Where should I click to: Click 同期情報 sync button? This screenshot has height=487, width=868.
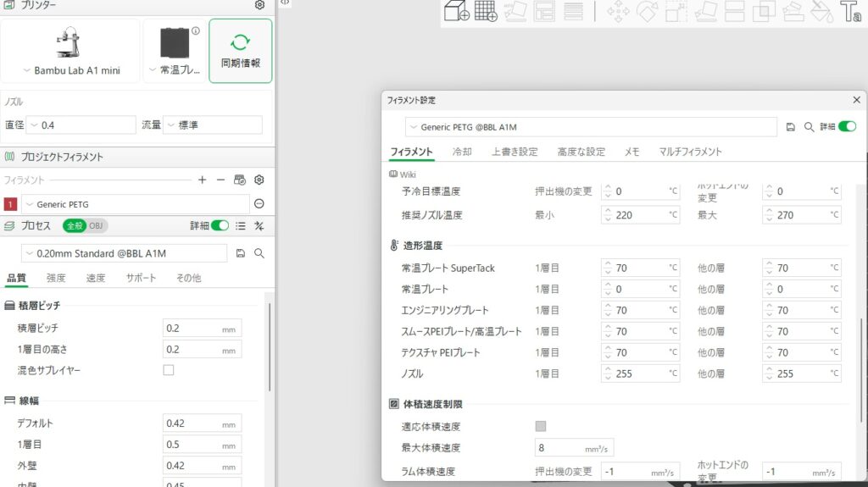tap(240, 51)
